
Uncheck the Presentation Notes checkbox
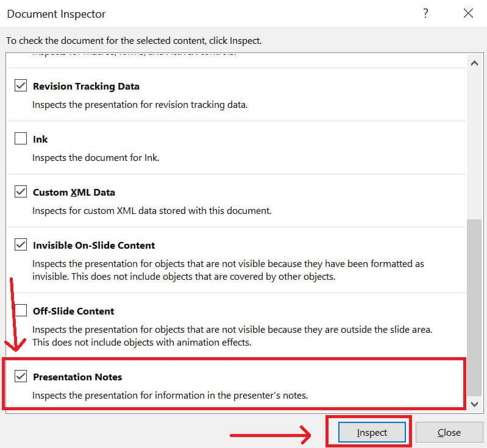point(21,377)
